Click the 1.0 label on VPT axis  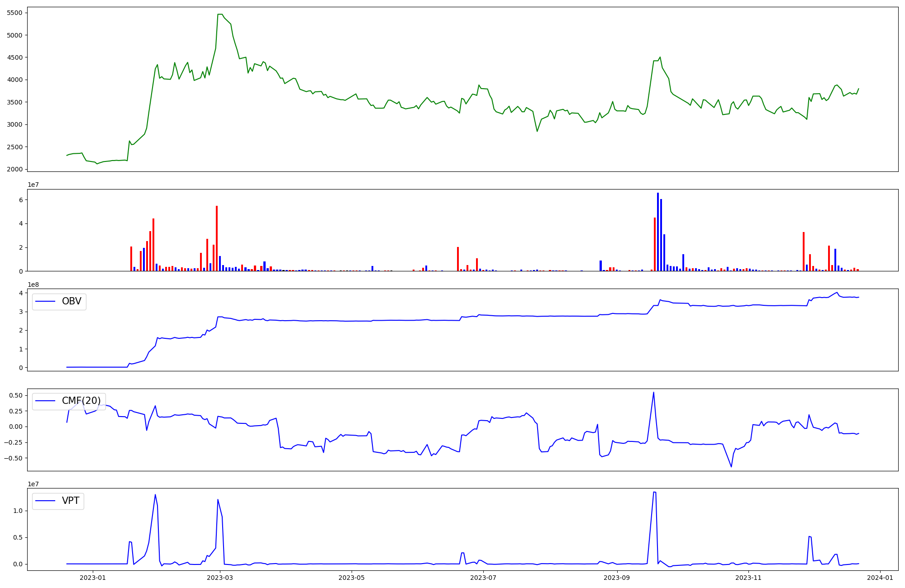click(19, 511)
